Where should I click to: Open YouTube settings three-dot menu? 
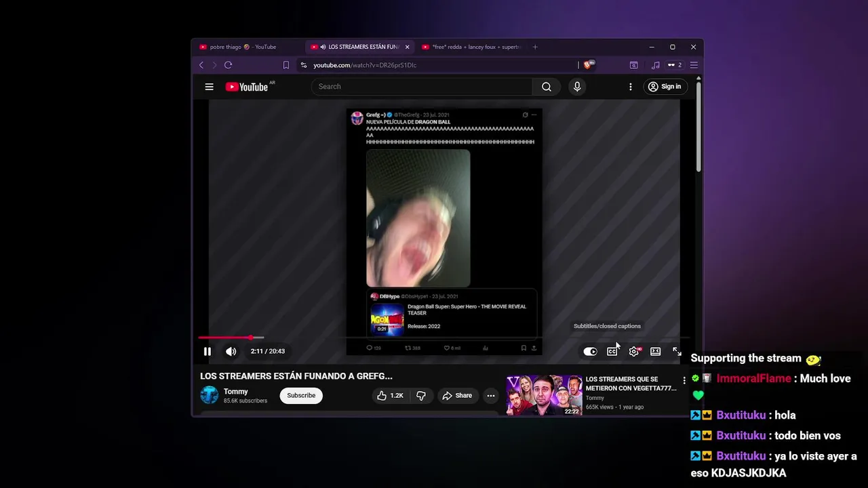pyautogui.click(x=630, y=87)
